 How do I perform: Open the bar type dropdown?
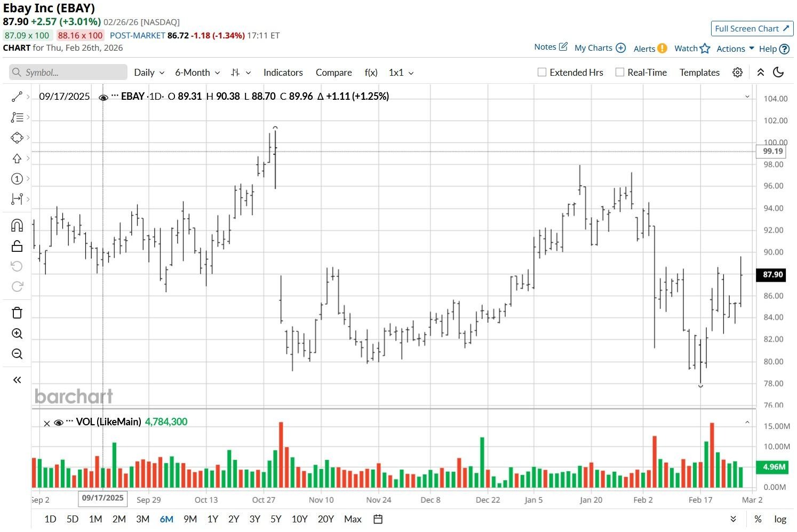tap(241, 73)
